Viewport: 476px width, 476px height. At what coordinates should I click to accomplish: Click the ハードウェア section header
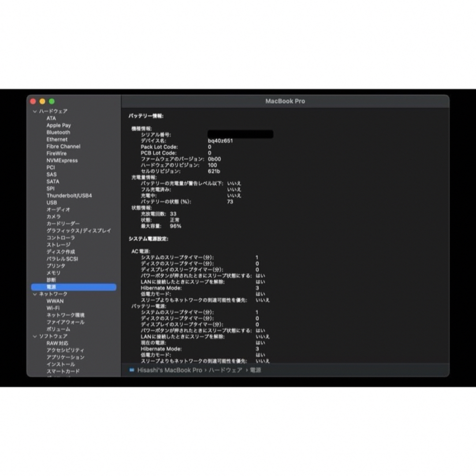[53, 112]
